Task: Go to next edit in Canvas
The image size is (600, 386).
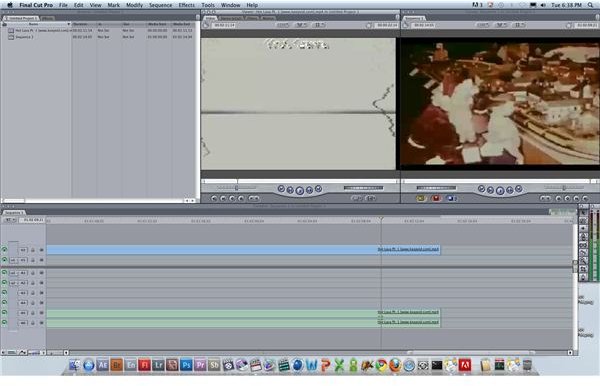Action: click(518, 189)
